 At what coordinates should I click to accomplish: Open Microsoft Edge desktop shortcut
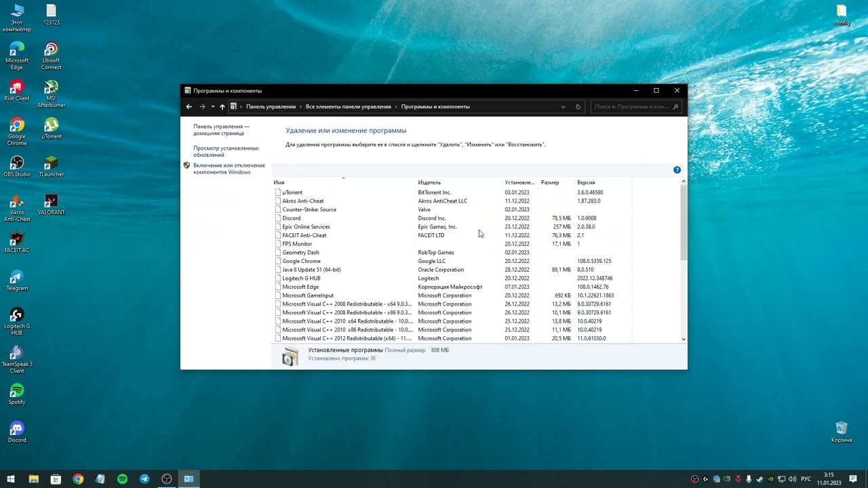(17, 56)
